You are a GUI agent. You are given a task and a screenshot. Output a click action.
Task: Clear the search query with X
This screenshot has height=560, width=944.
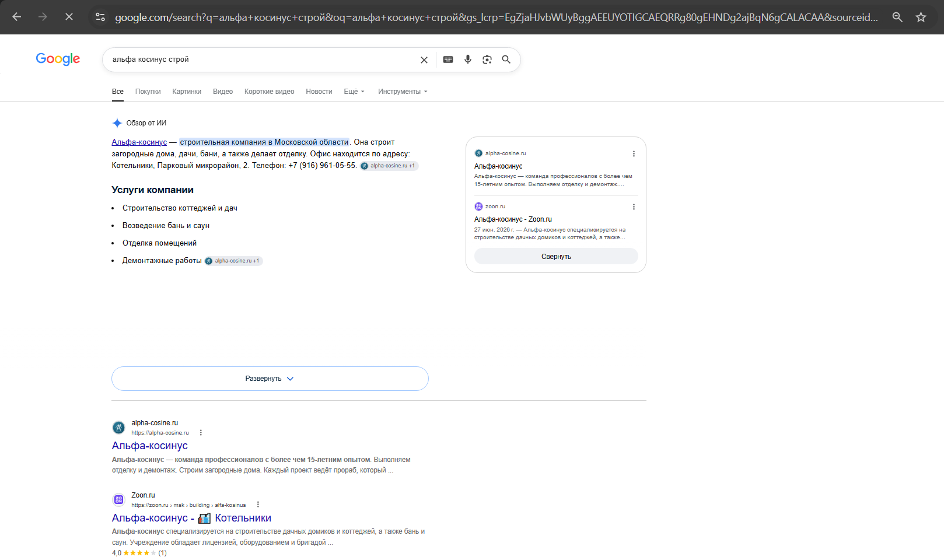pos(424,60)
